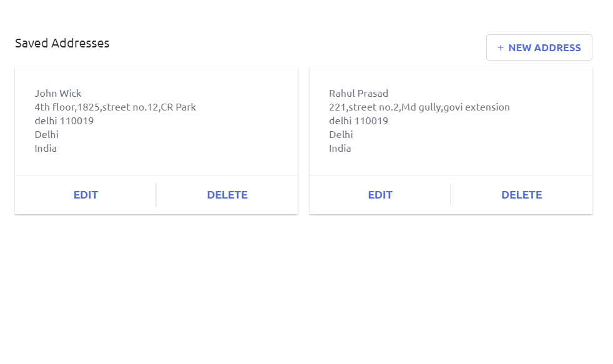Viewport: 613px width, 364px height.
Task: Click the plus icon beside New Address
Action: pos(500,48)
